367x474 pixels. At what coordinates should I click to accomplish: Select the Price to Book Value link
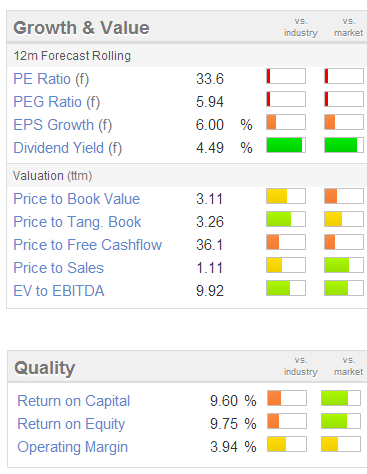pos(76,199)
